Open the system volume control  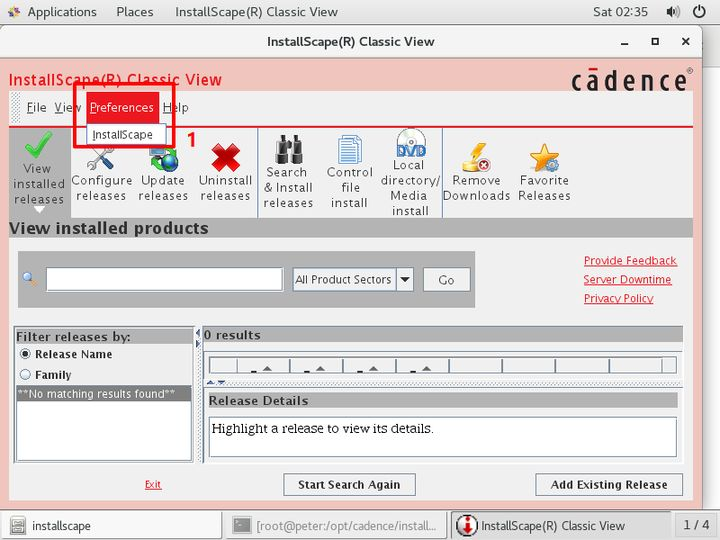(x=673, y=11)
